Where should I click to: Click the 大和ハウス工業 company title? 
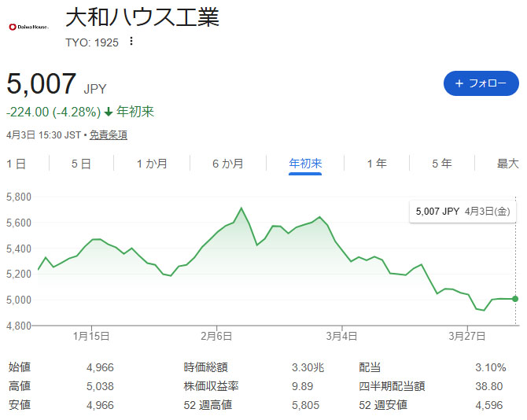click(142, 17)
